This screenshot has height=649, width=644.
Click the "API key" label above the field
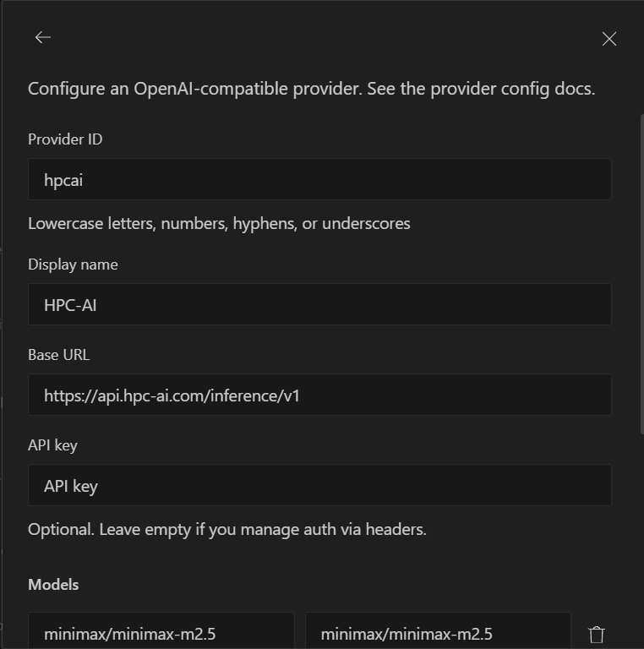[52, 445]
